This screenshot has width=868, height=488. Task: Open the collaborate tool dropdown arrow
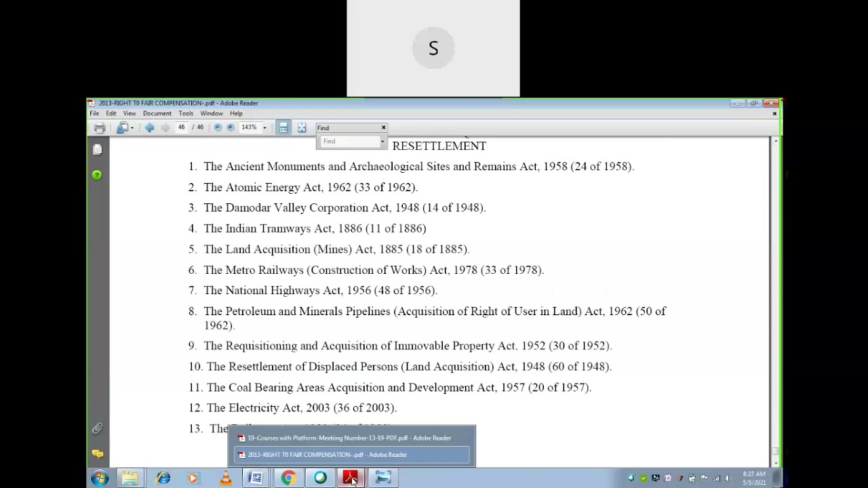[132, 127]
